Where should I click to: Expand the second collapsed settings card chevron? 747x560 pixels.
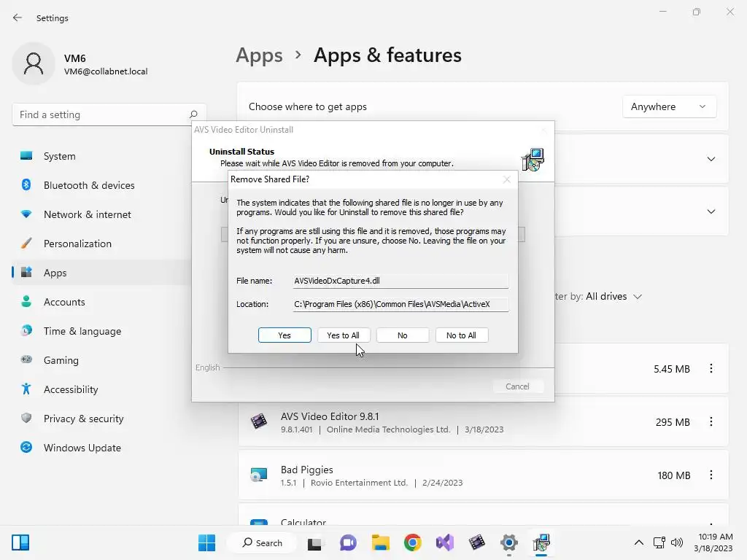coord(711,211)
